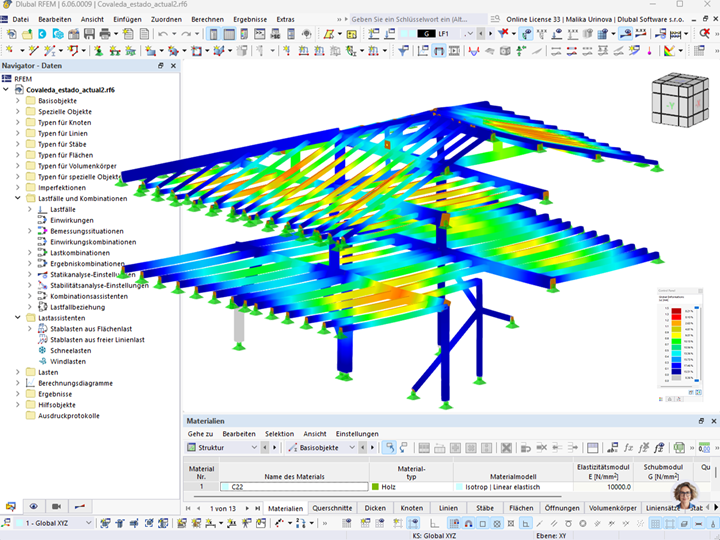Click the new nodal support icon
Viewport: 720px width, 540px height.
(98, 51)
